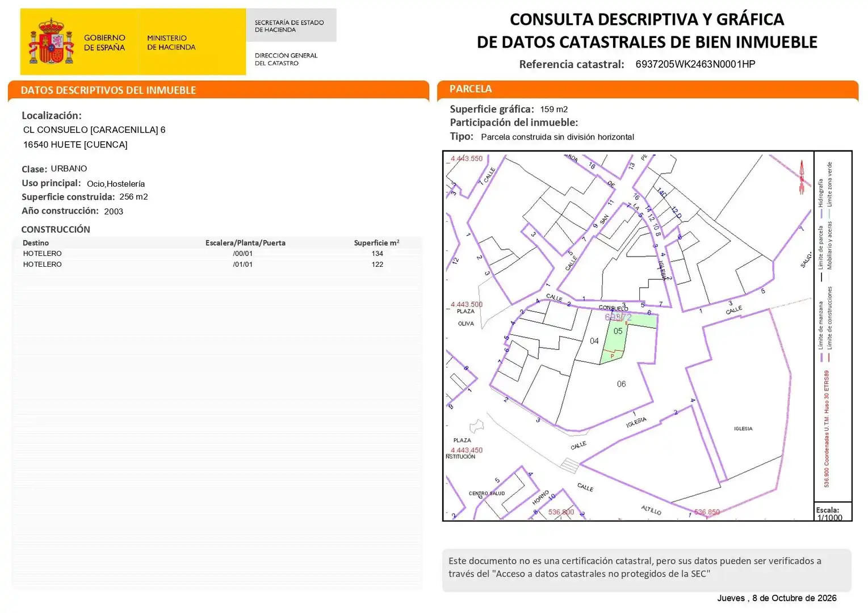The image size is (868, 613).
Task: Click the Spanish coat of arms emblem
Action: click(51, 41)
